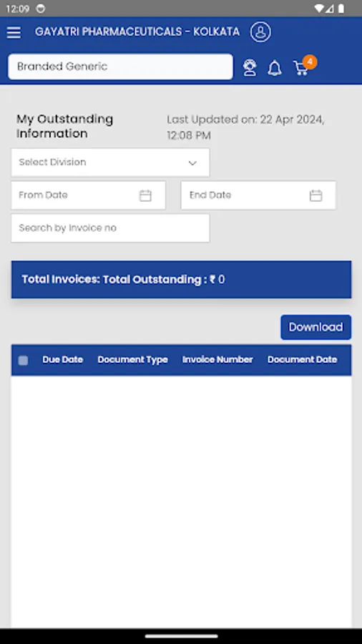Tap the Wi-Fi status icon

coord(319,8)
